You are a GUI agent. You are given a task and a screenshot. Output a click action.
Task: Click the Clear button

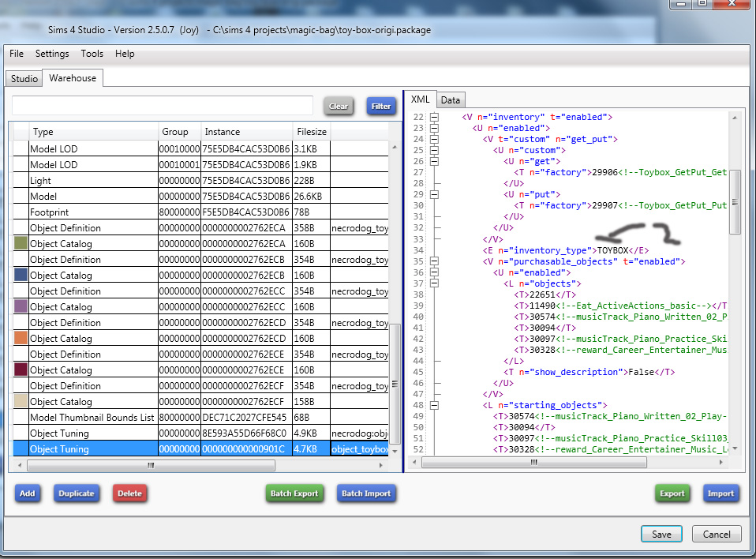(x=339, y=106)
